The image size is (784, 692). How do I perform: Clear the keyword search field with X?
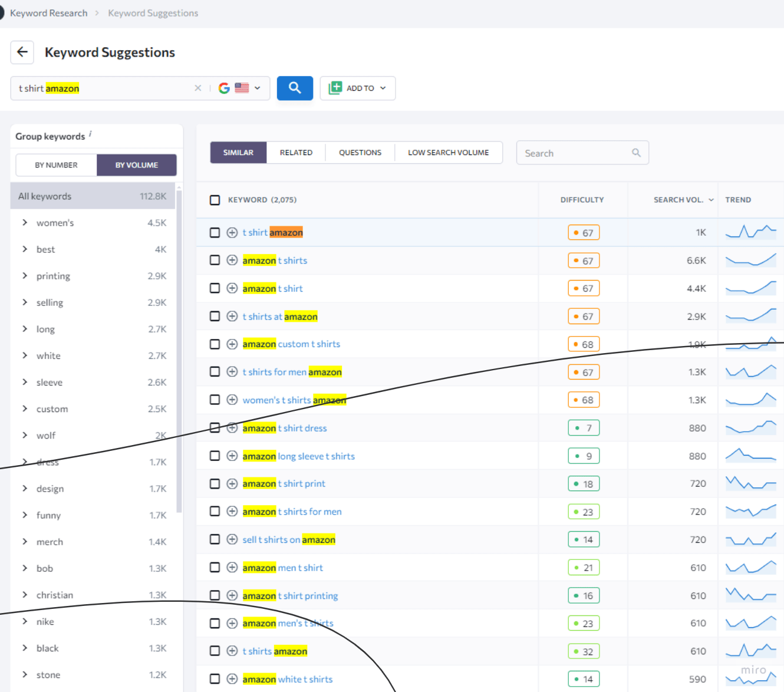[197, 88]
